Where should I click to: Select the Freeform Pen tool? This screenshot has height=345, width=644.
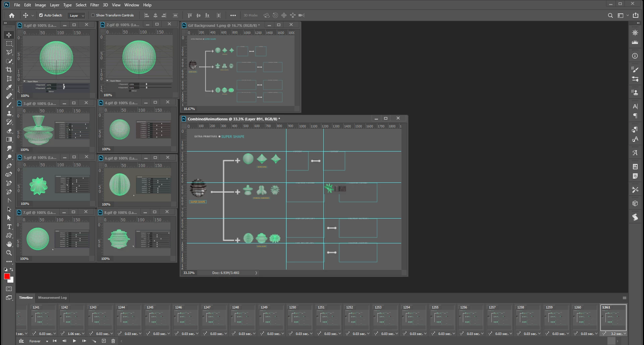click(x=9, y=174)
